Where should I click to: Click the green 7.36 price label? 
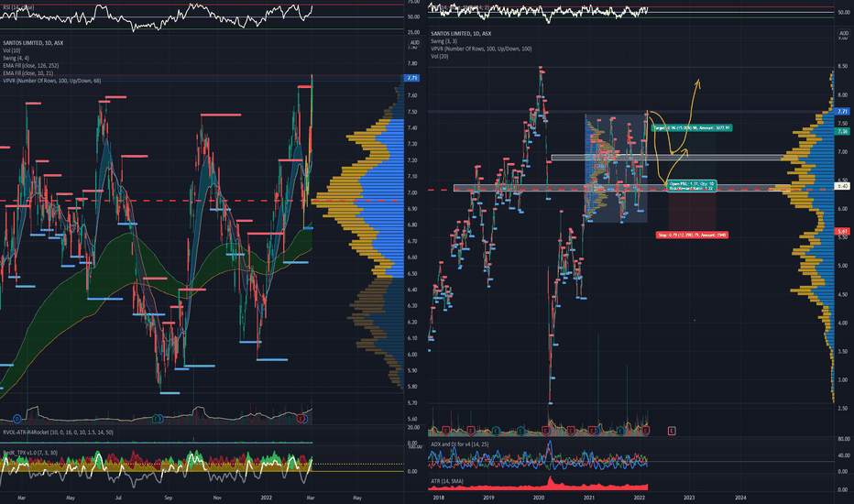(x=842, y=131)
